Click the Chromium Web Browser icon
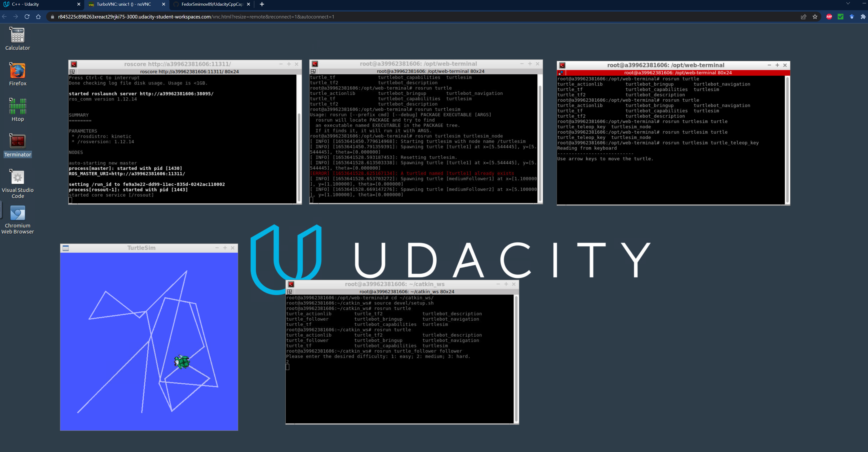The image size is (868, 452). coord(17,213)
